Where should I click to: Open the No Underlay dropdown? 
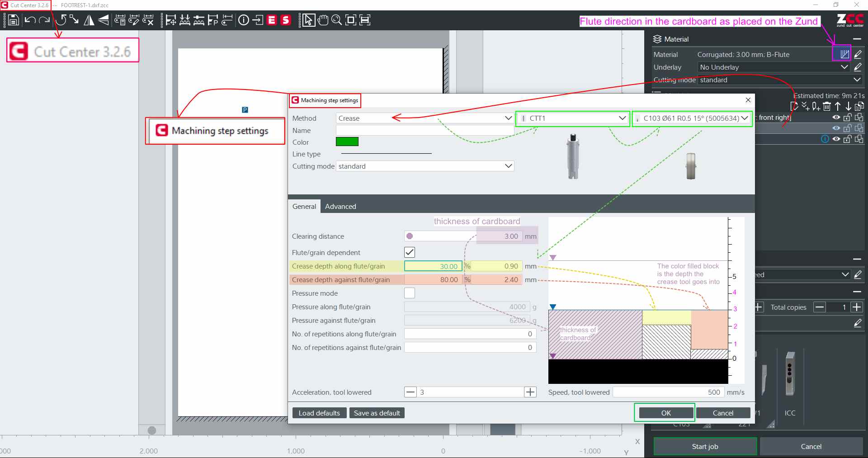point(774,67)
